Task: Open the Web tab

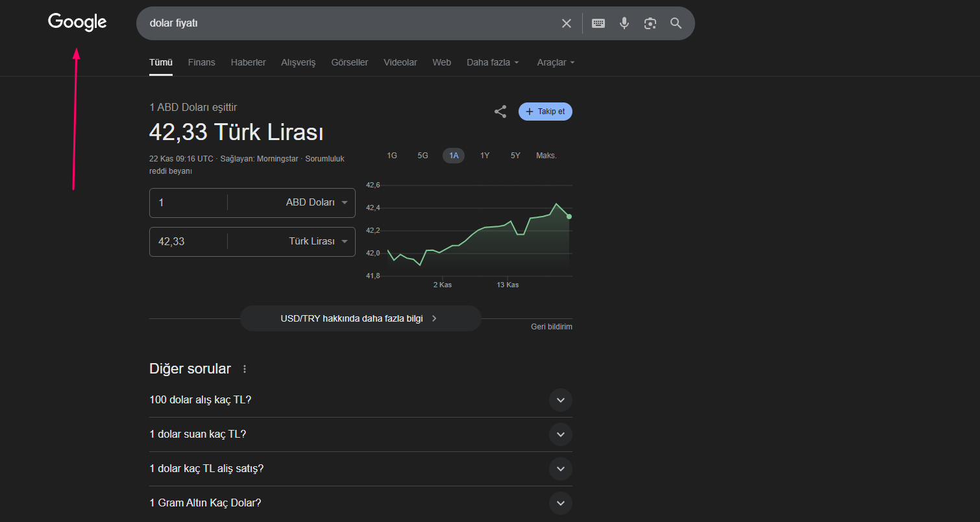Action: coord(441,62)
